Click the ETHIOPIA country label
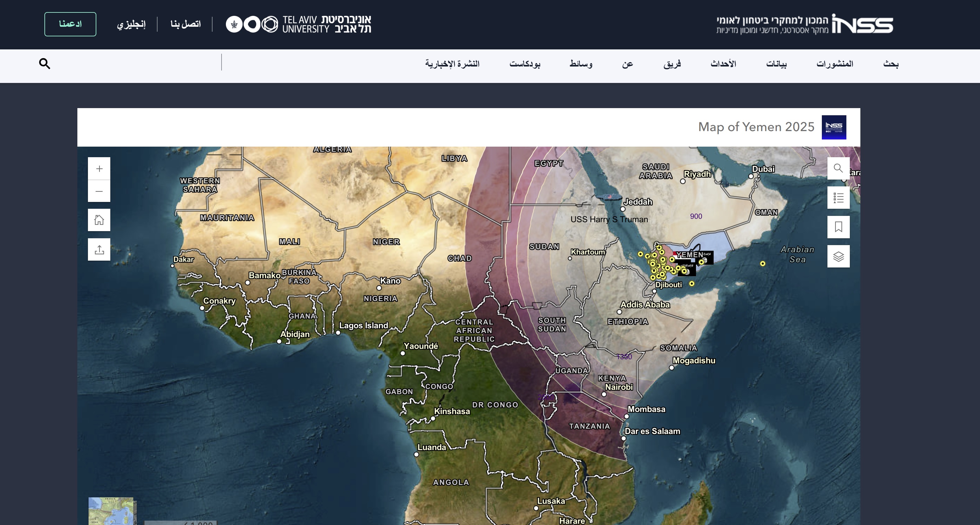The height and width of the screenshot is (525, 980). point(628,322)
